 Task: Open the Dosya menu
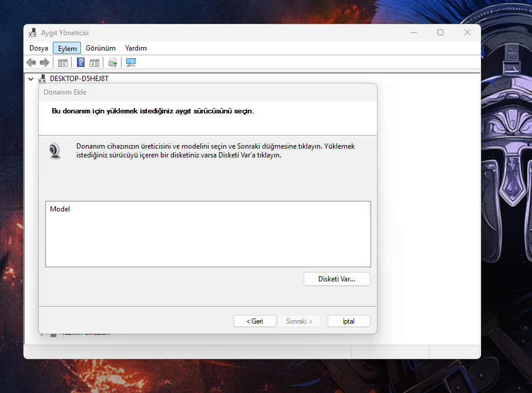coord(39,48)
